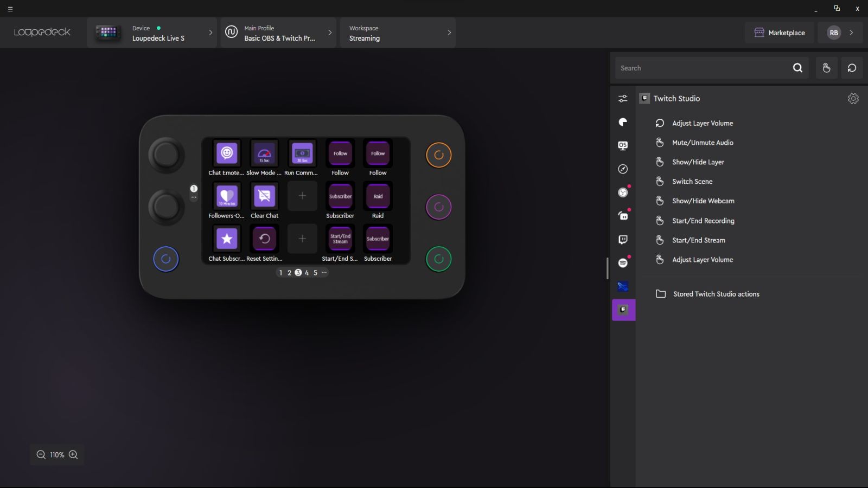
Task: Select the Run Commercial 30 sec tile
Action: click(302, 153)
